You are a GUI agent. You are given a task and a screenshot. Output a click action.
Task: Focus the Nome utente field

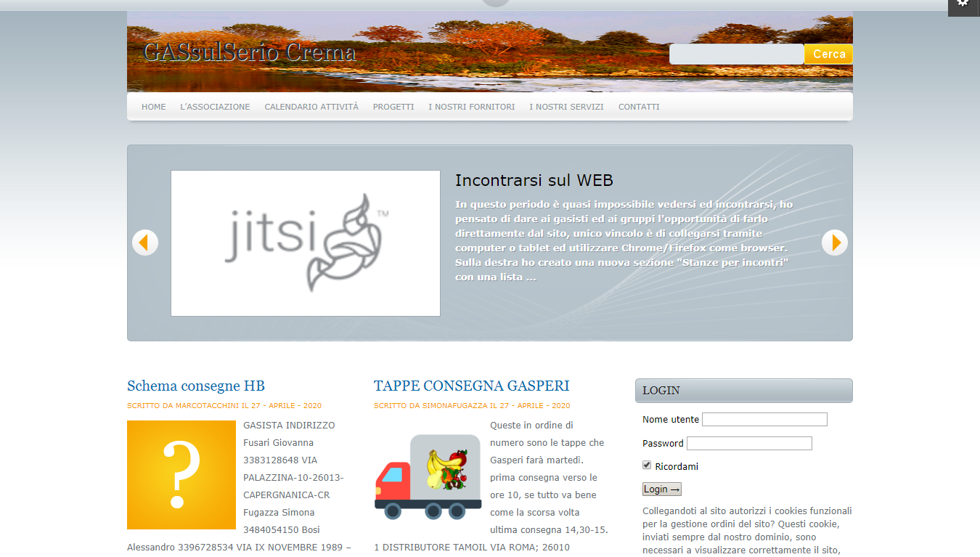[x=764, y=419]
